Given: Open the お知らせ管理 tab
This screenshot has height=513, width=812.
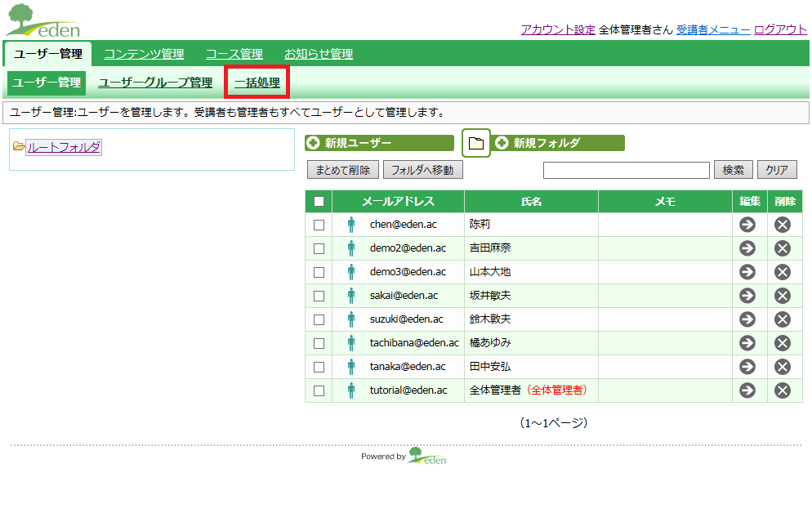Looking at the screenshot, I should [319, 54].
